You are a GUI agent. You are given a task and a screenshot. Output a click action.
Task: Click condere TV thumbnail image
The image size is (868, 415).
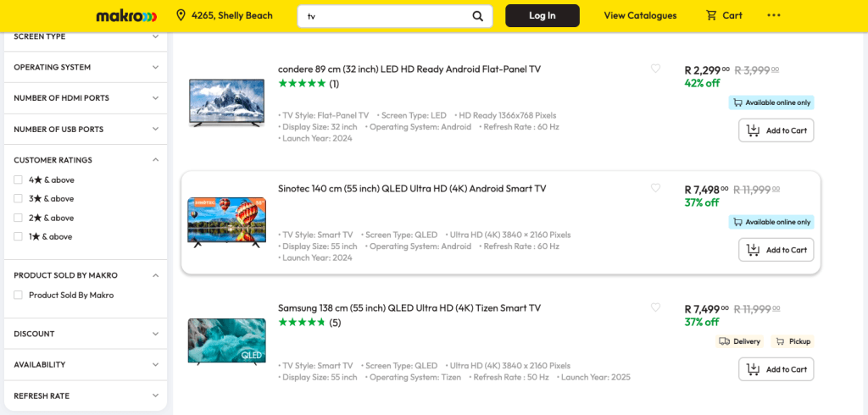point(226,103)
